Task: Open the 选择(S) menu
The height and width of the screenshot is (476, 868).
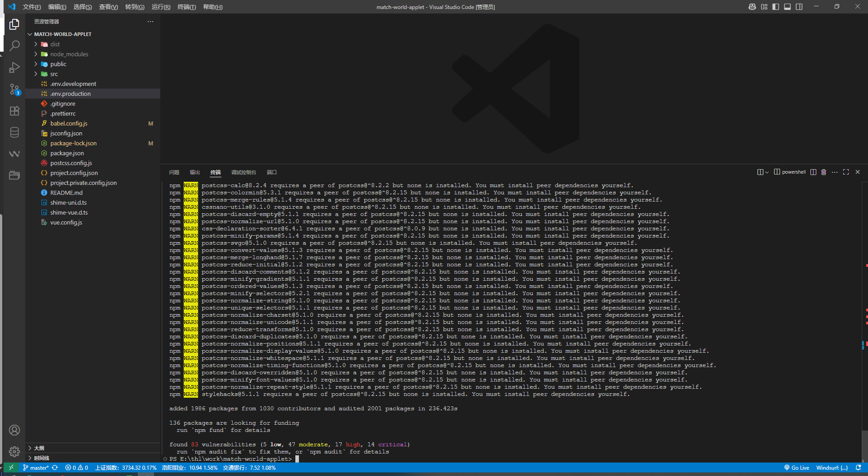Action: (x=83, y=7)
